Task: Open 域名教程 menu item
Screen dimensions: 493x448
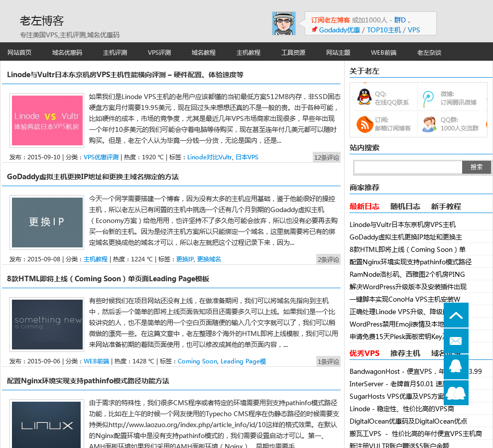Action: [x=204, y=52]
